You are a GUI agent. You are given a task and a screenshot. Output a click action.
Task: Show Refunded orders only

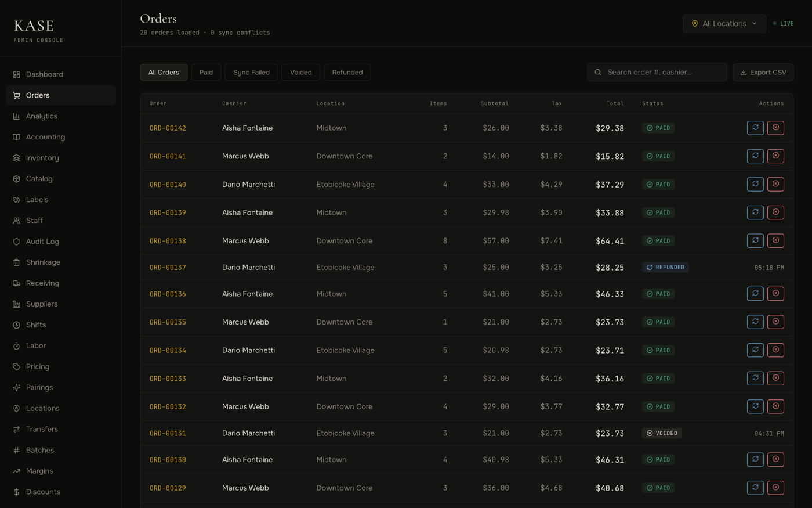[347, 72]
